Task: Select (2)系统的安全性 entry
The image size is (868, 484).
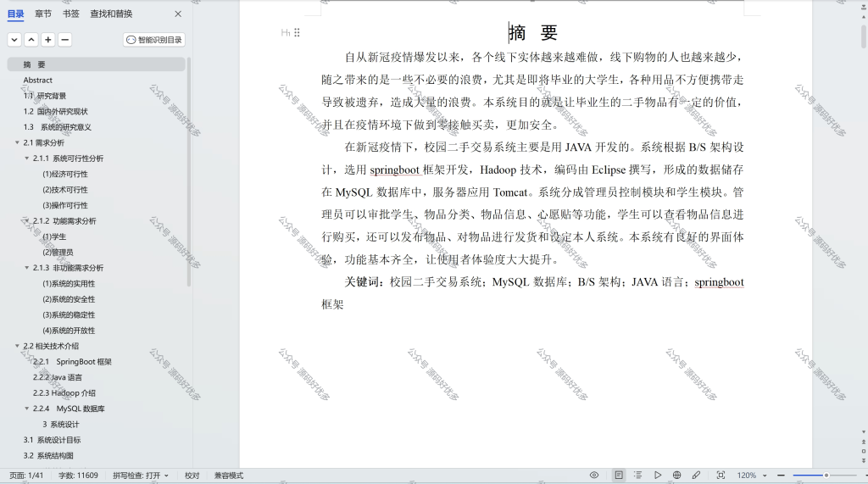Action: 69,299
